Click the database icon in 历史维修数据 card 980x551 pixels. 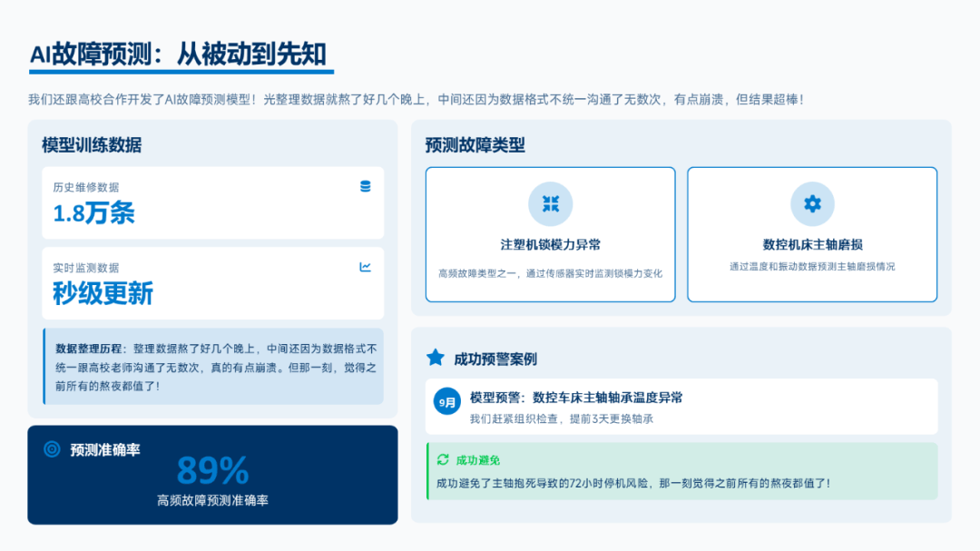pos(365,186)
